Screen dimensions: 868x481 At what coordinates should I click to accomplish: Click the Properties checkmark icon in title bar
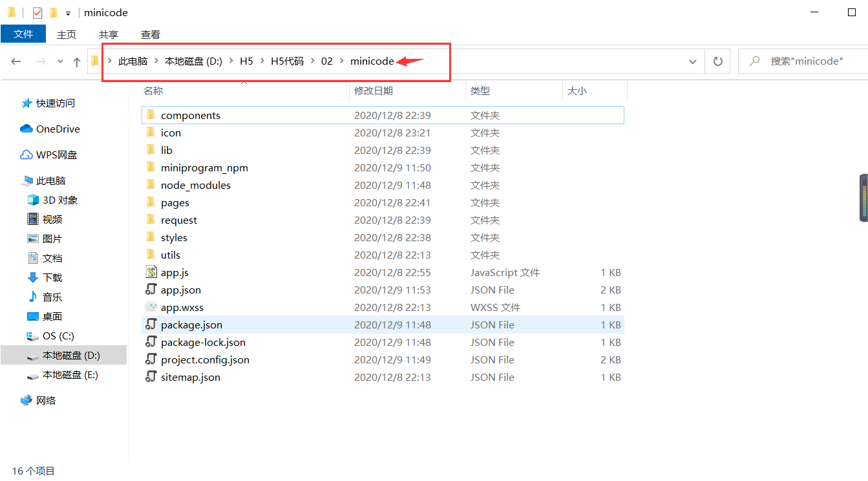click(37, 12)
